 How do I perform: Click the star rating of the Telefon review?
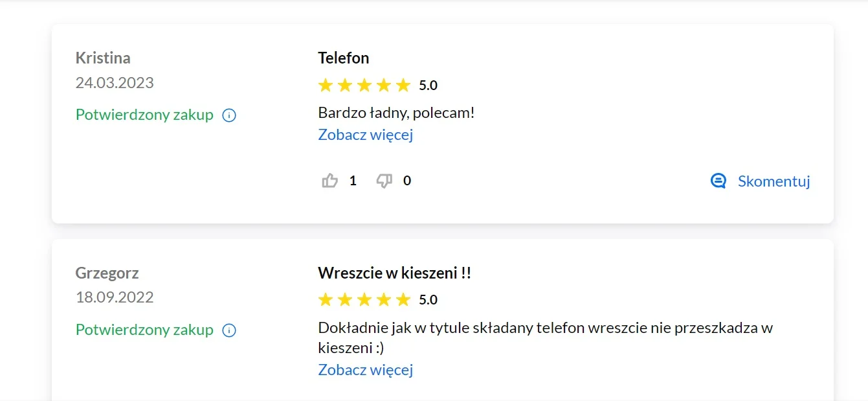click(x=364, y=85)
